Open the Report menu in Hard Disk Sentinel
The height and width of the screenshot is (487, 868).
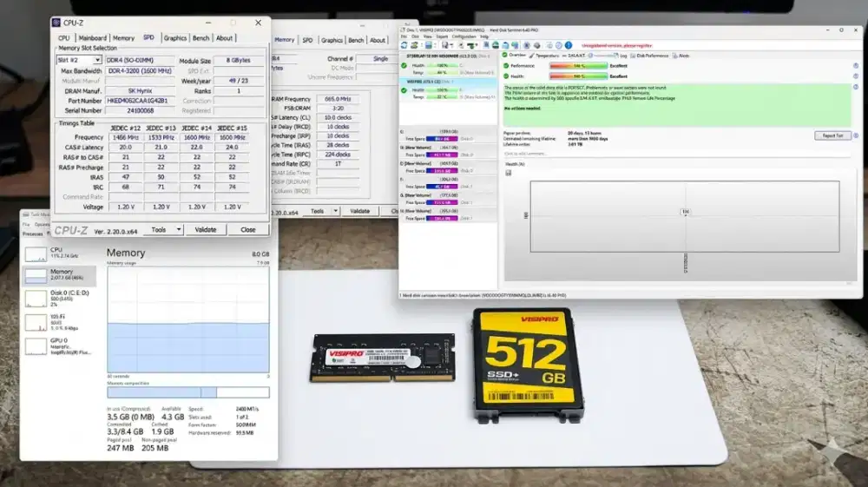(442, 37)
